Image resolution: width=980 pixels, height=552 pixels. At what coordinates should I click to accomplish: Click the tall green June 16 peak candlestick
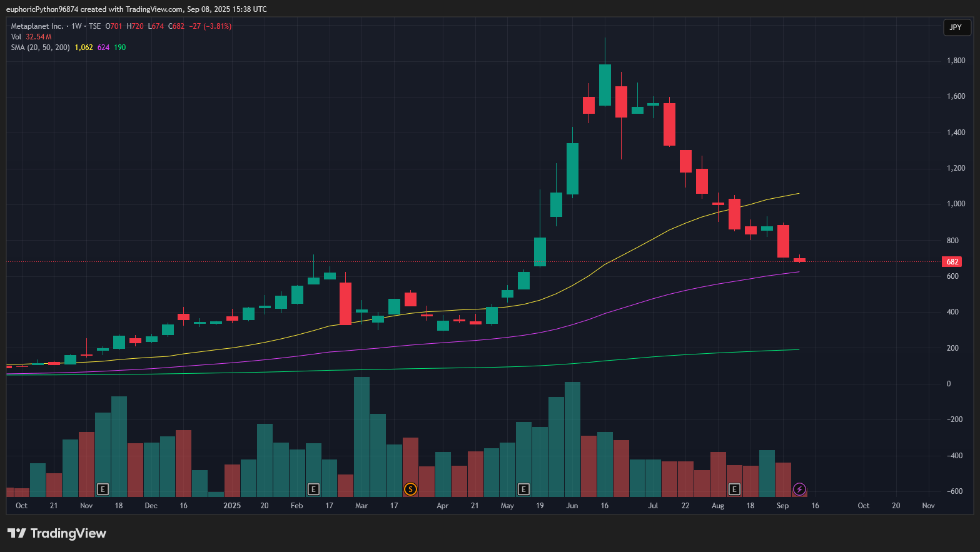[x=605, y=85]
